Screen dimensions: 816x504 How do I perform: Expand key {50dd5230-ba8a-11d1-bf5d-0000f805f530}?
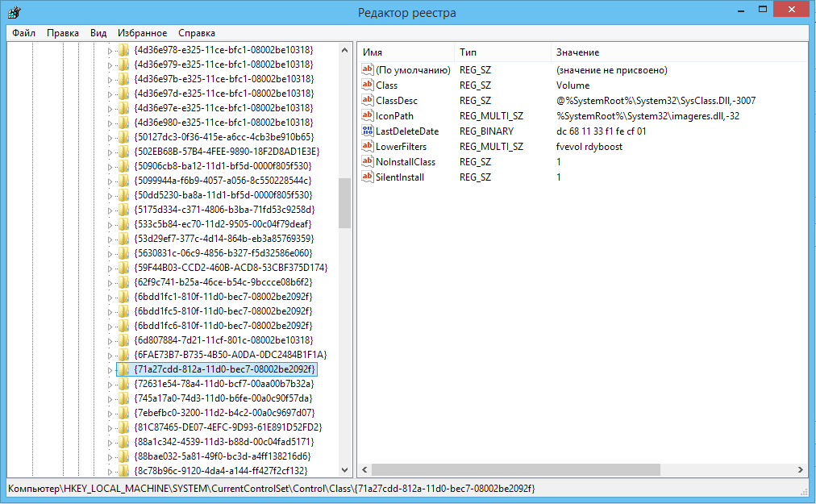110,196
